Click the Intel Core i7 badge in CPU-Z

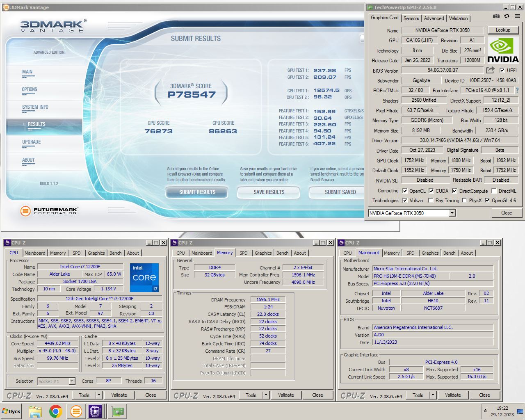[144, 277]
